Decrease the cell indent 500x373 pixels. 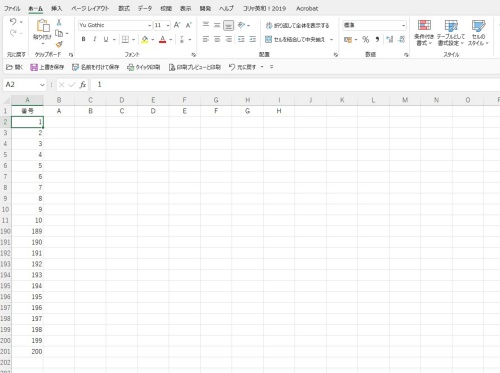tap(241, 39)
